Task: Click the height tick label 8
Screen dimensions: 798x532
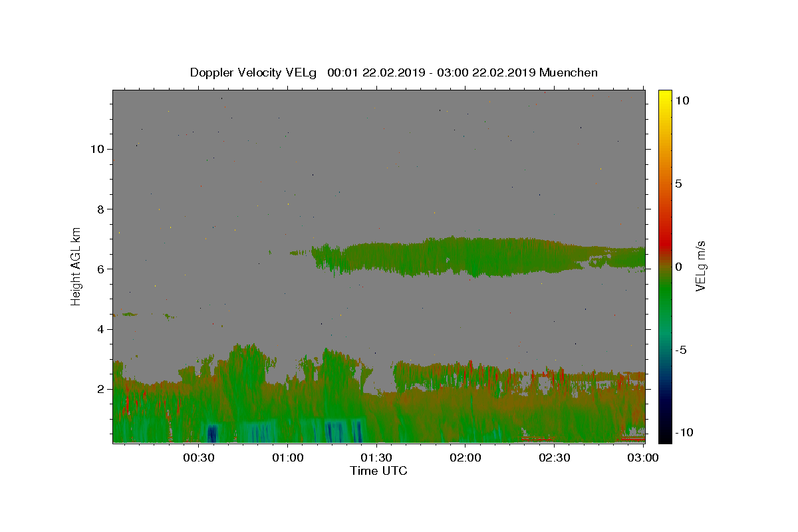Action: 100,209
